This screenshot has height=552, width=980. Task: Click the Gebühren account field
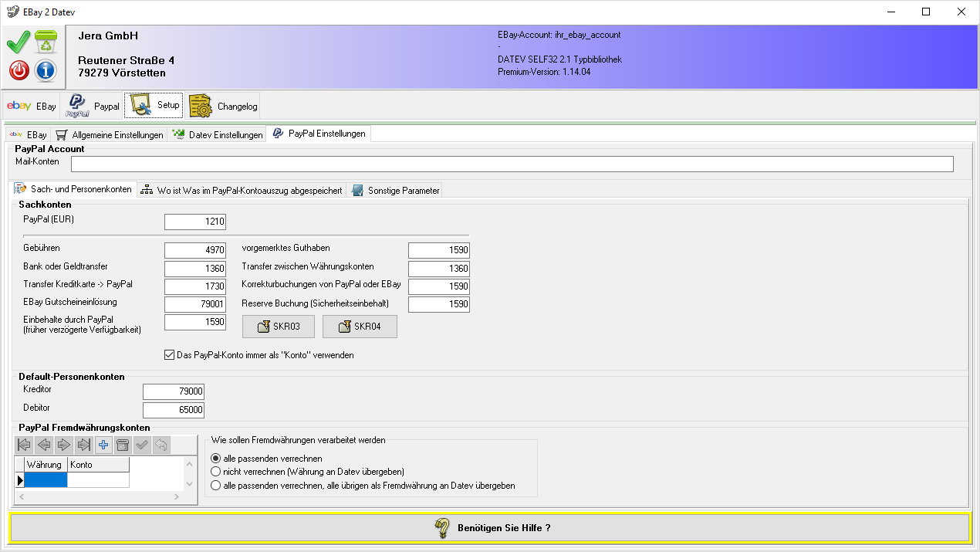point(195,250)
